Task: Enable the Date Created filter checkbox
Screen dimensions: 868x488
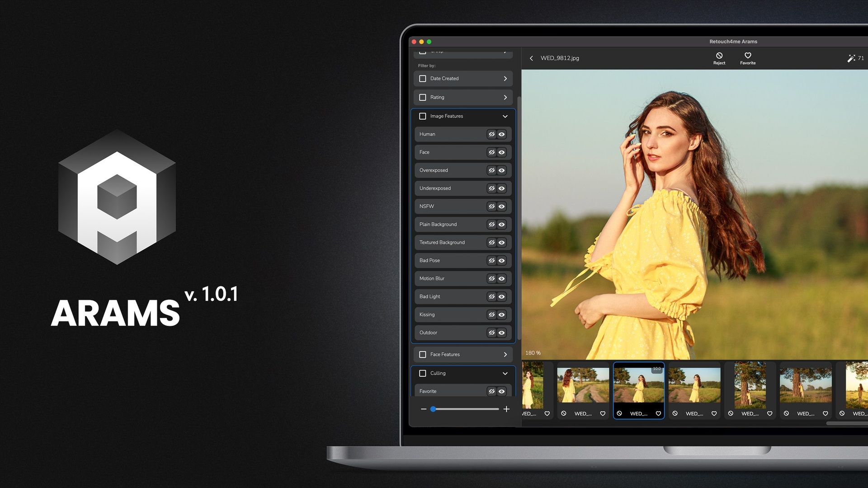Action: pos(423,79)
